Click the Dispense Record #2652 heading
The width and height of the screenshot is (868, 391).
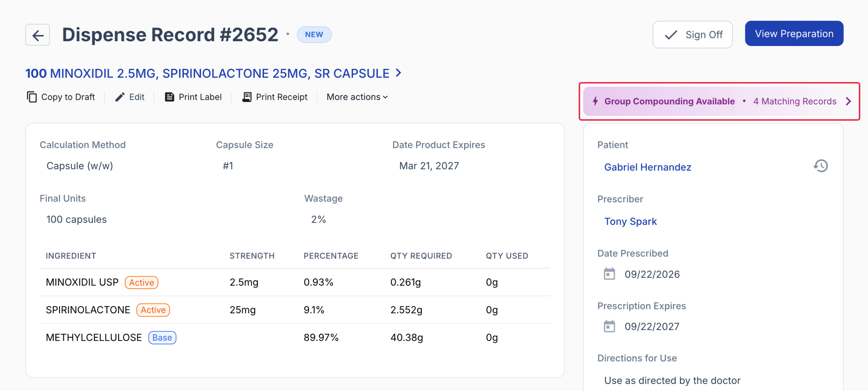click(170, 34)
